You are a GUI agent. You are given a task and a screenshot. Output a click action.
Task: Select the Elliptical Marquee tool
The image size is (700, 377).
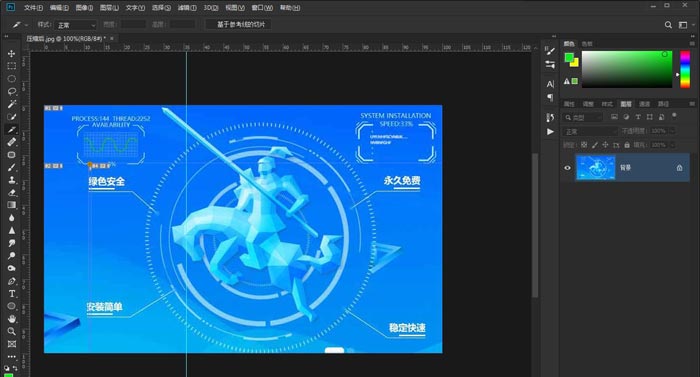(x=12, y=79)
